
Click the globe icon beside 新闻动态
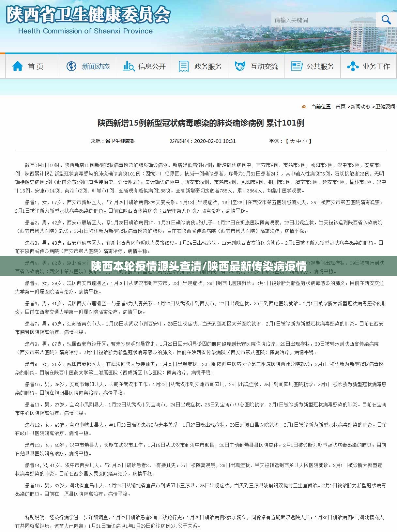tap(71, 66)
